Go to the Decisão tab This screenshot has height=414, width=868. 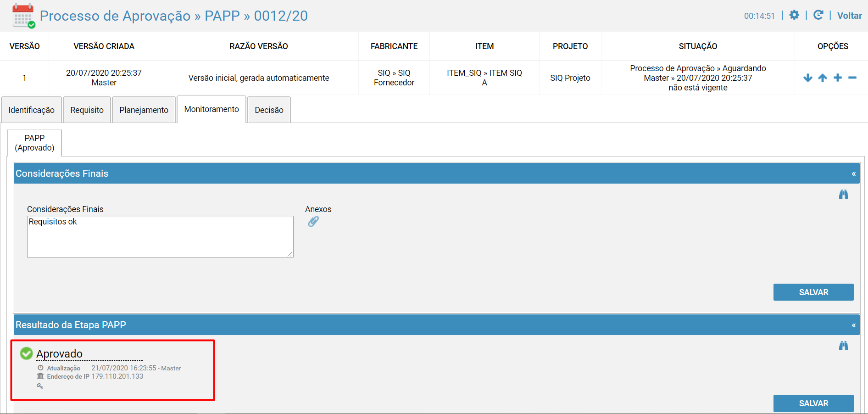coord(269,110)
